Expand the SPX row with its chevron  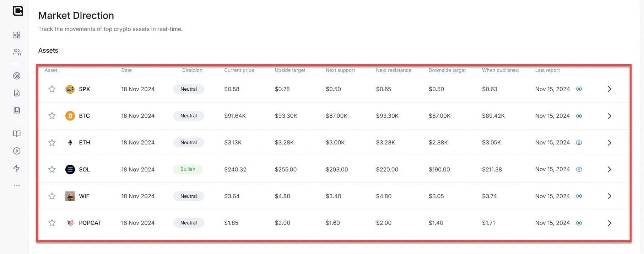(610, 89)
